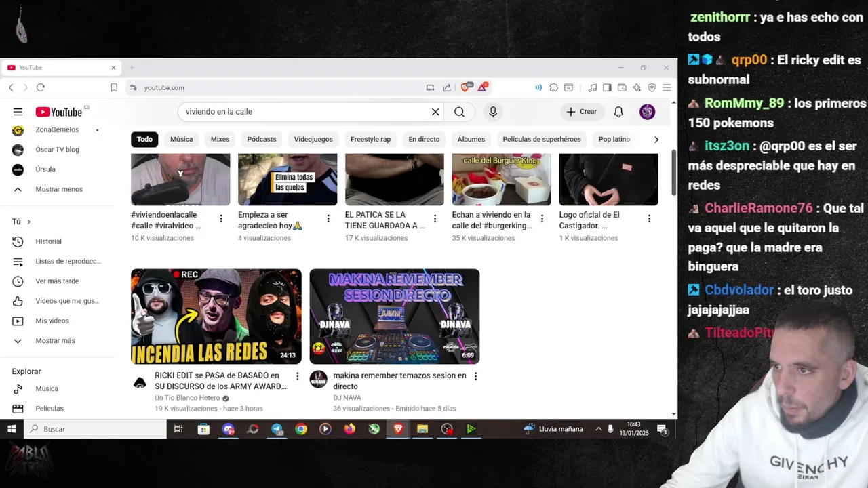Reload the page in the browser

tap(41, 87)
